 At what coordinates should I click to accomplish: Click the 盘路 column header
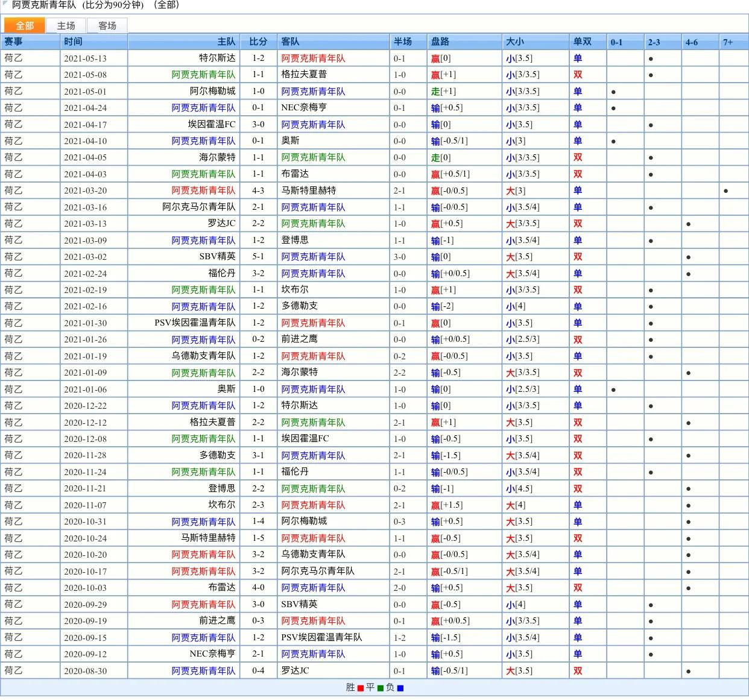pyautogui.click(x=440, y=42)
